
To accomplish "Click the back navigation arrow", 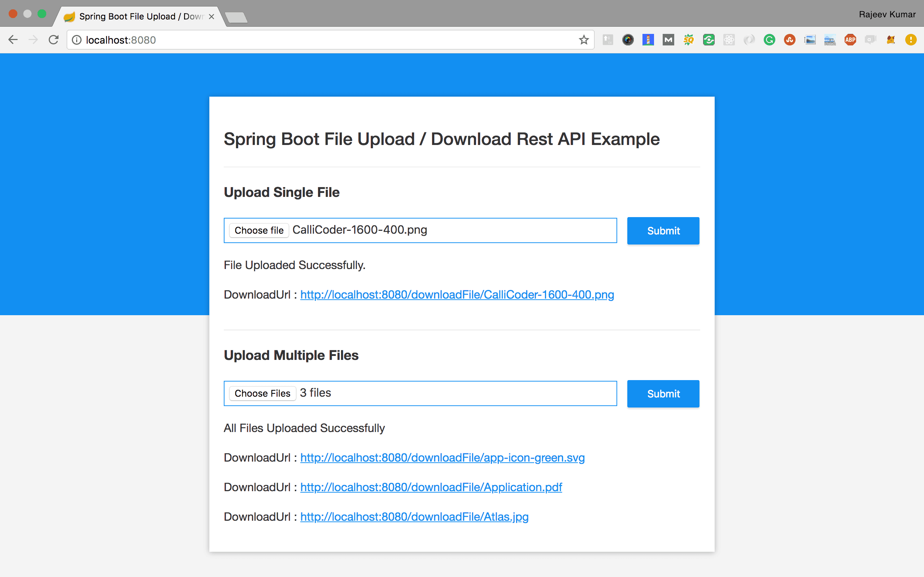I will point(15,40).
